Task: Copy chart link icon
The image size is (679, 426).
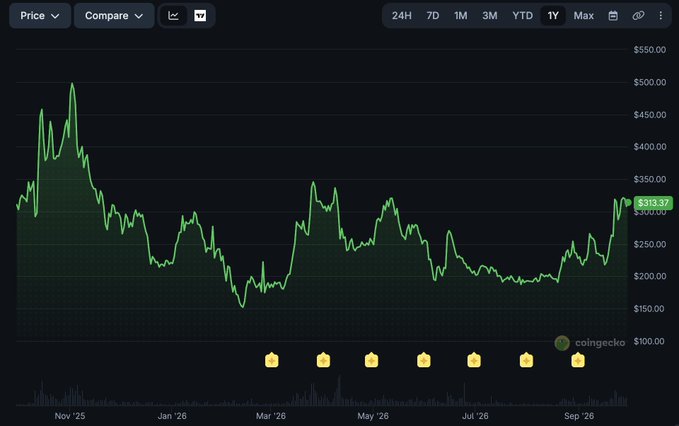Action: 638,16
